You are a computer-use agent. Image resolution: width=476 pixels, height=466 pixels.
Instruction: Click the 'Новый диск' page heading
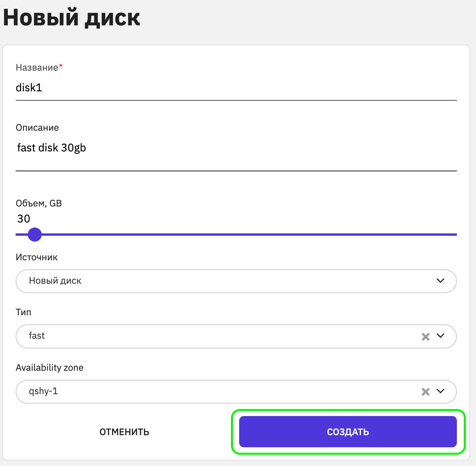[x=71, y=17]
